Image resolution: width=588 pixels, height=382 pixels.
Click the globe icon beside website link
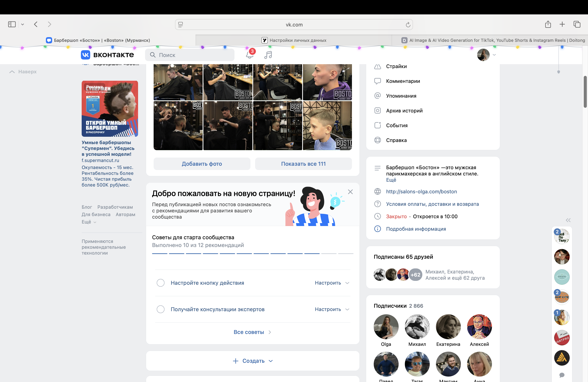point(377,192)
